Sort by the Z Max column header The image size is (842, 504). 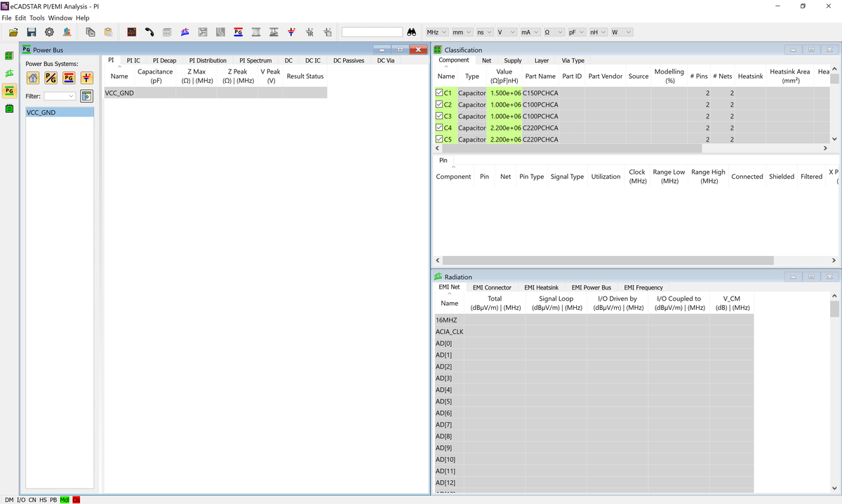(x=196, y=76)
